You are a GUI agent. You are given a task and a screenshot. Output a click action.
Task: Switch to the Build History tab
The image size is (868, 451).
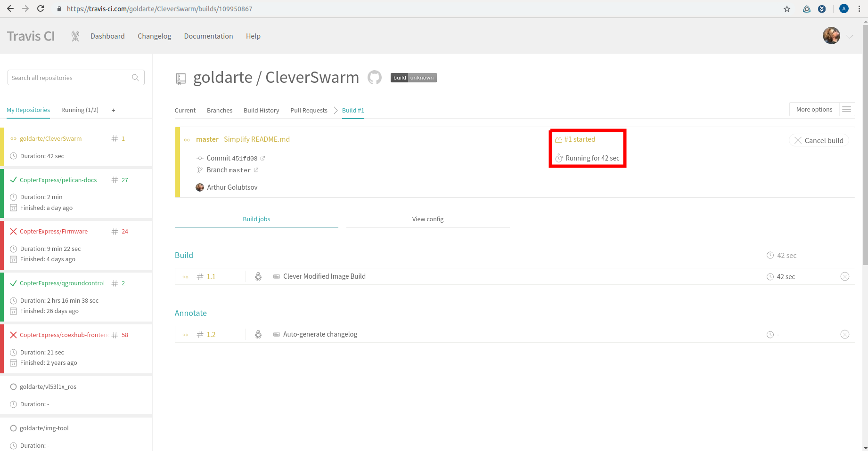(261, 110)
